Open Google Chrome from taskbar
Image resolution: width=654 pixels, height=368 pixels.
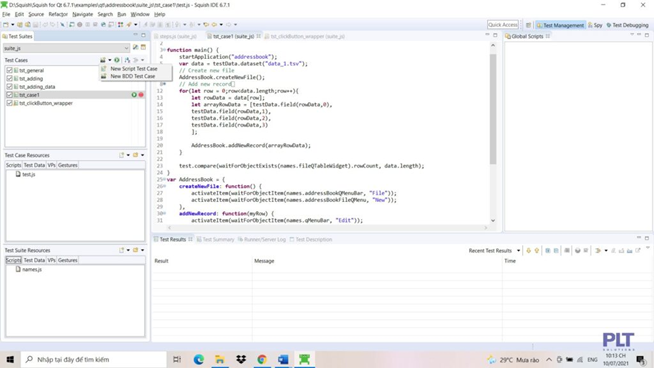[262, 359]
